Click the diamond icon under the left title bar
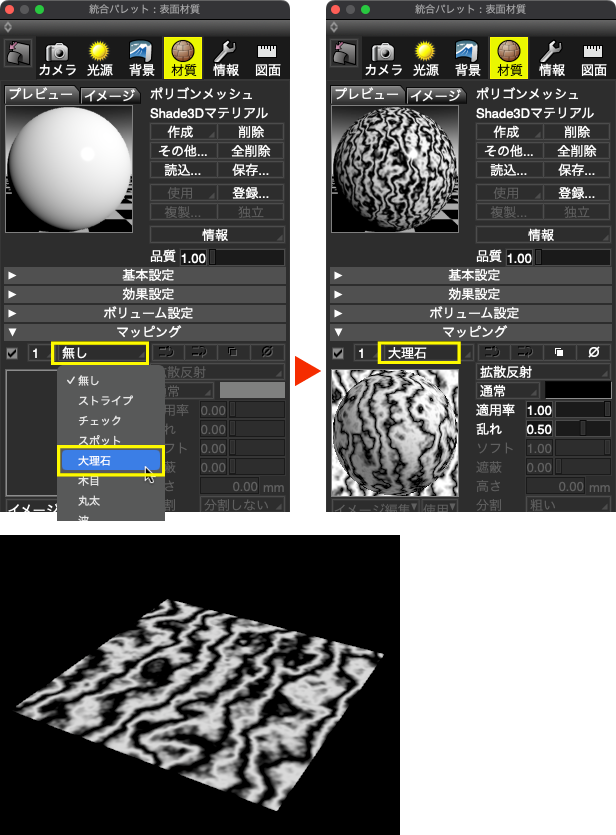 pyautogui.click(x=8, y=27)
